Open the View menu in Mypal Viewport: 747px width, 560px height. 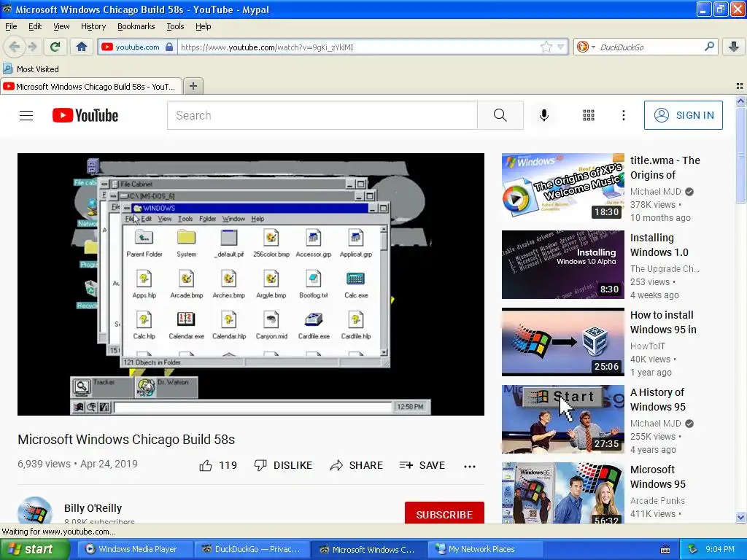click(x=61, y=27)
